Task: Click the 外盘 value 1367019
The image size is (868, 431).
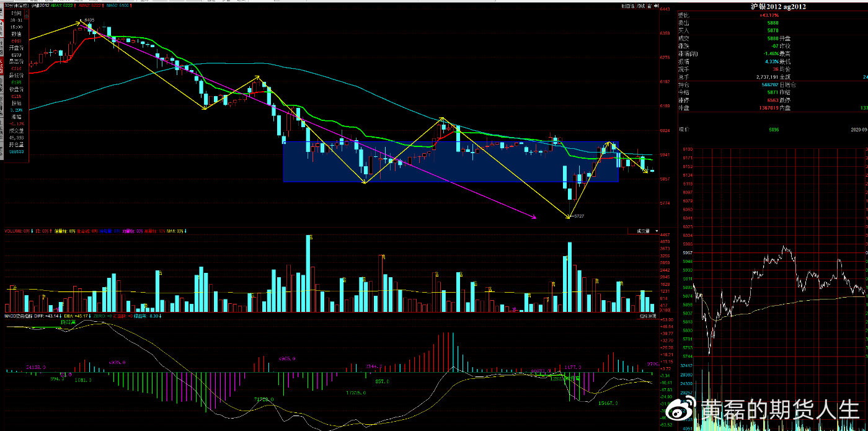Action: pos(769,107)
